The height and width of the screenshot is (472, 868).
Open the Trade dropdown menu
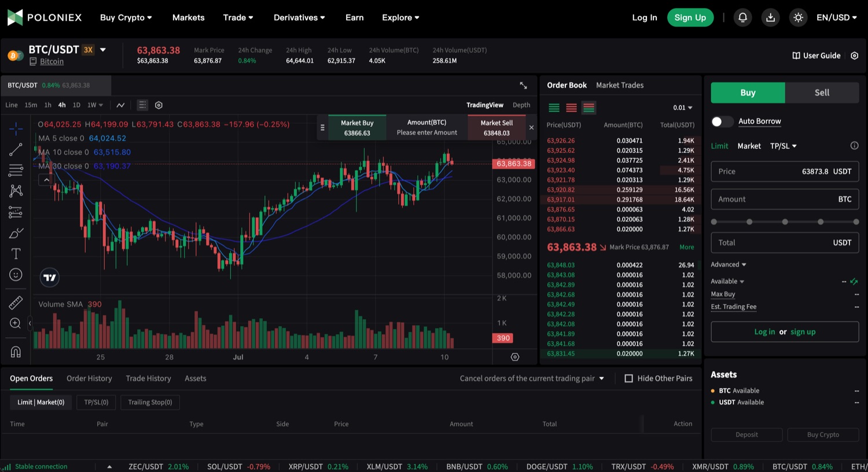pyautogui.click(x=238, y=17)
